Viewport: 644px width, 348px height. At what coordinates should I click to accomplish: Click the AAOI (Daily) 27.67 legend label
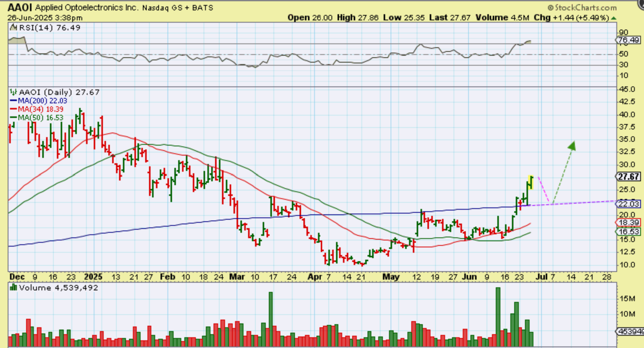point(59,92)
